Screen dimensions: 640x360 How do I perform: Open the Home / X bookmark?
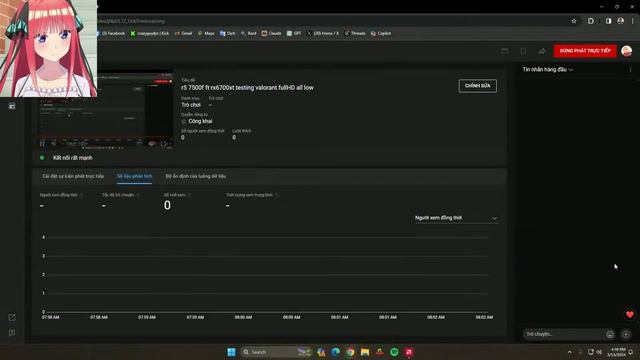pyautogui.click(x=322, y=33)
